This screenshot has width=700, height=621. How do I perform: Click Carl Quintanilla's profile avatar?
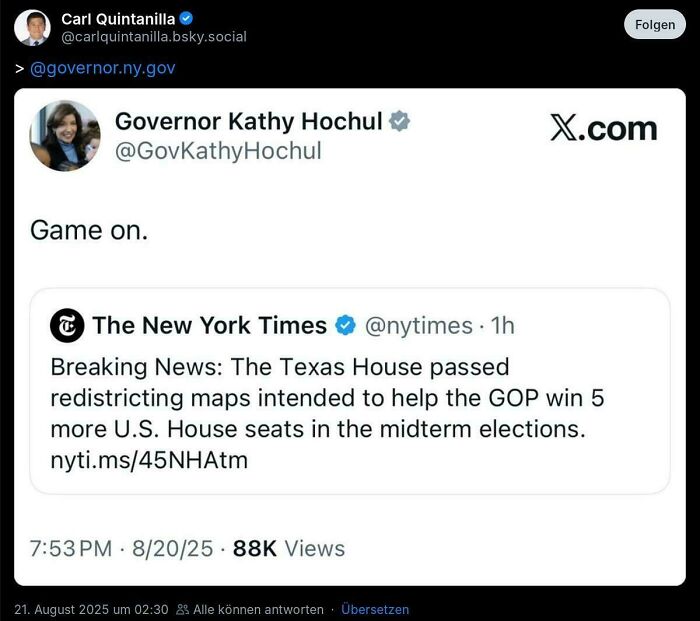tap(32, 27)
